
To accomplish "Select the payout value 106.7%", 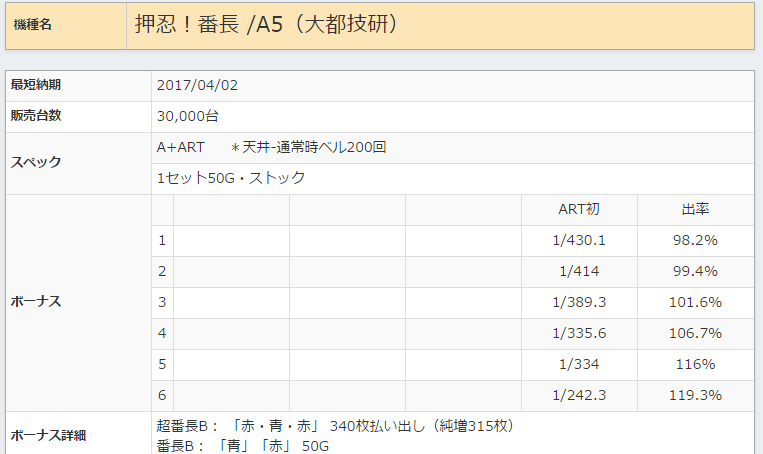I will click(695, 333).
